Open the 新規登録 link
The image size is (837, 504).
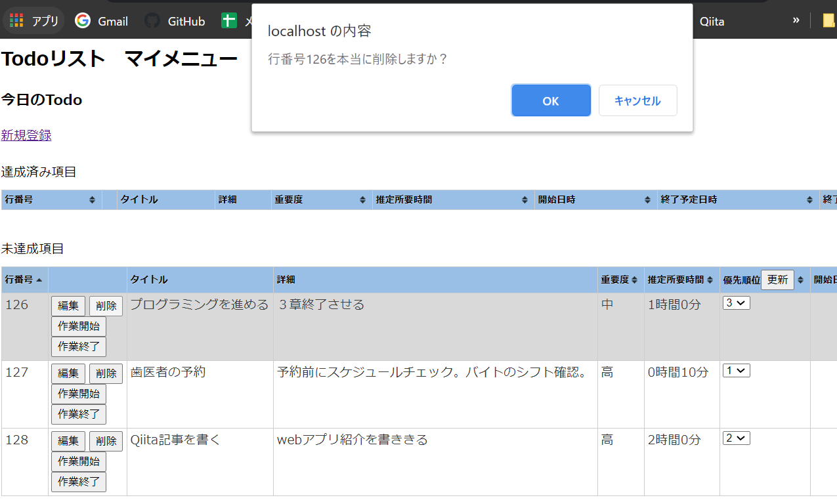(x=26, y=135)
